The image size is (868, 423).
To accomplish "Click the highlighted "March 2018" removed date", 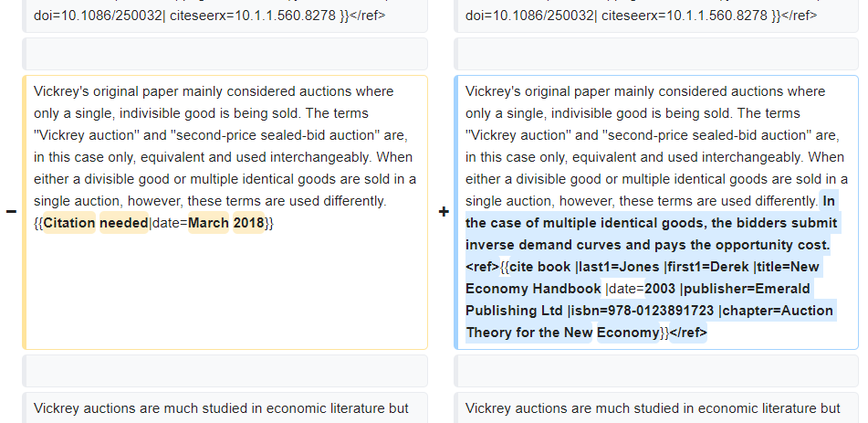I will click(x=226, y=223).
